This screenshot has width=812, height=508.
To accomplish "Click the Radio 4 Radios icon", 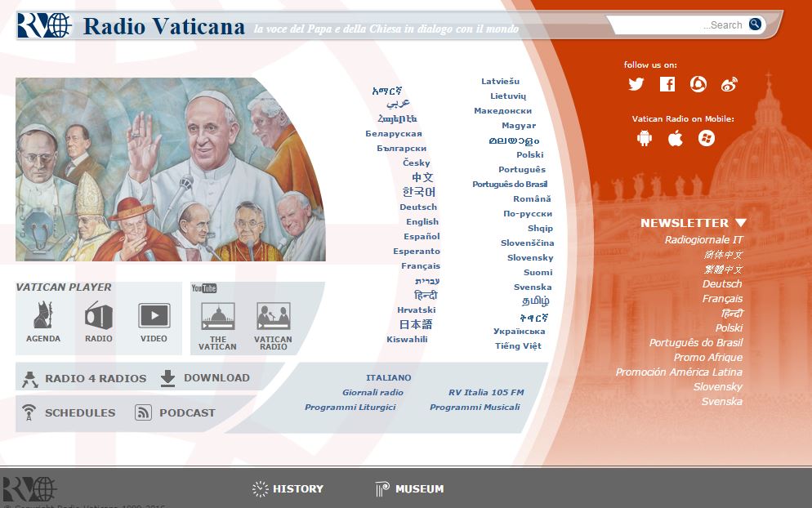I will click(30, 379).
